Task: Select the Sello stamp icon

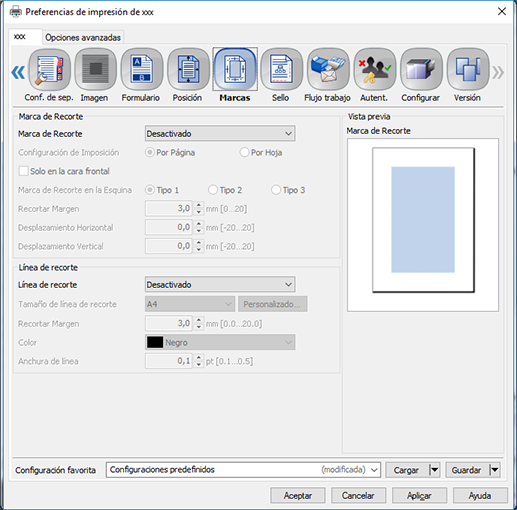Action: point(281,69)
